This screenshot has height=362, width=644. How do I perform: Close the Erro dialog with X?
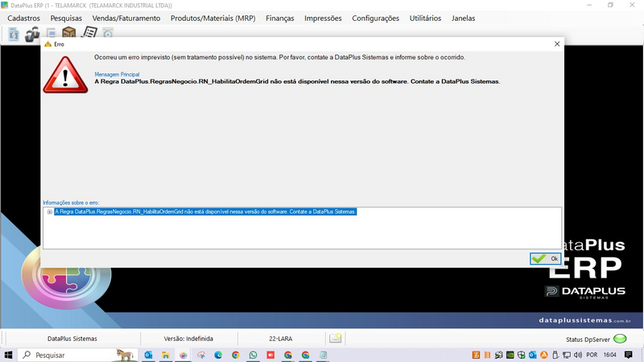557,44
